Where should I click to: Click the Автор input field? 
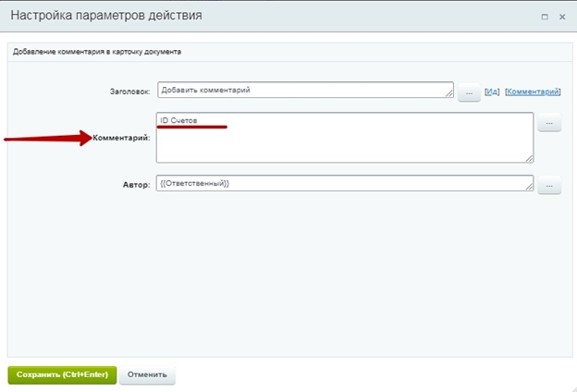pos(342,183)
